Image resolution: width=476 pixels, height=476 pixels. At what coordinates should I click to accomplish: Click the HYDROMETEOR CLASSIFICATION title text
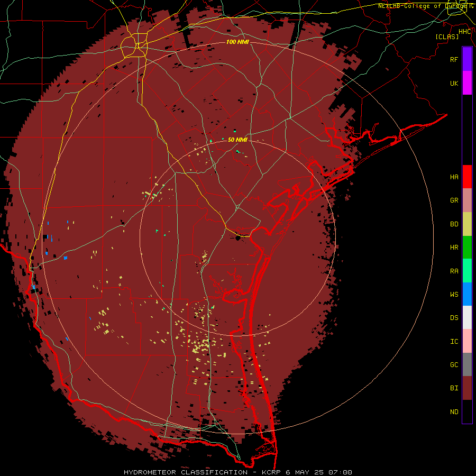coord(186,472)
